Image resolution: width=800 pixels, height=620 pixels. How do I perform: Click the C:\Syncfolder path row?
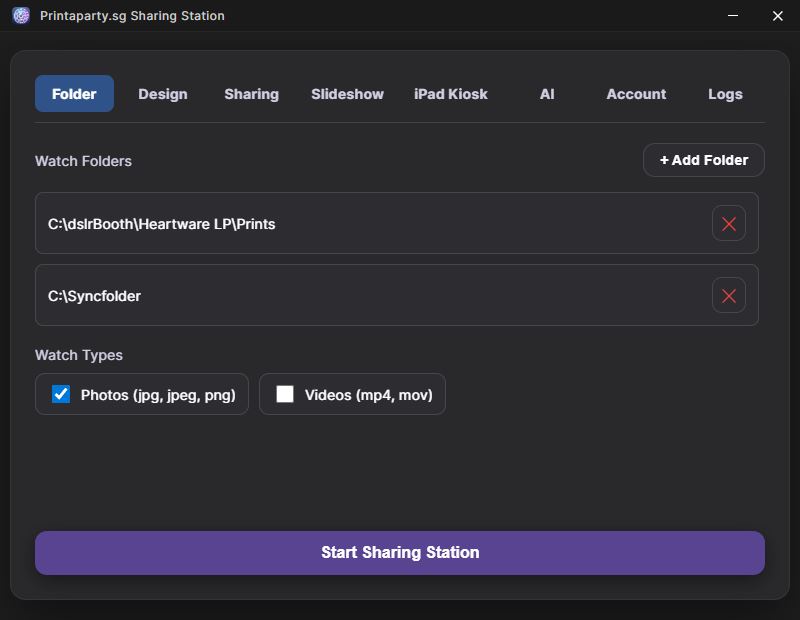(370, 296)
